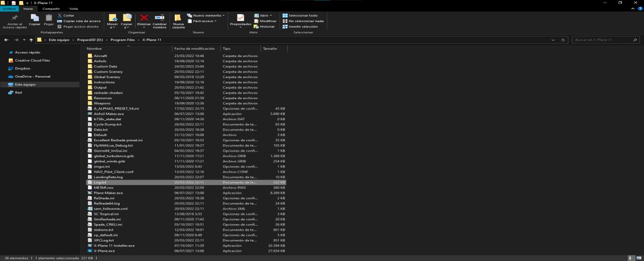
Task: Click the Copiar clipboard icon
Action: click(x=35, y=18)
